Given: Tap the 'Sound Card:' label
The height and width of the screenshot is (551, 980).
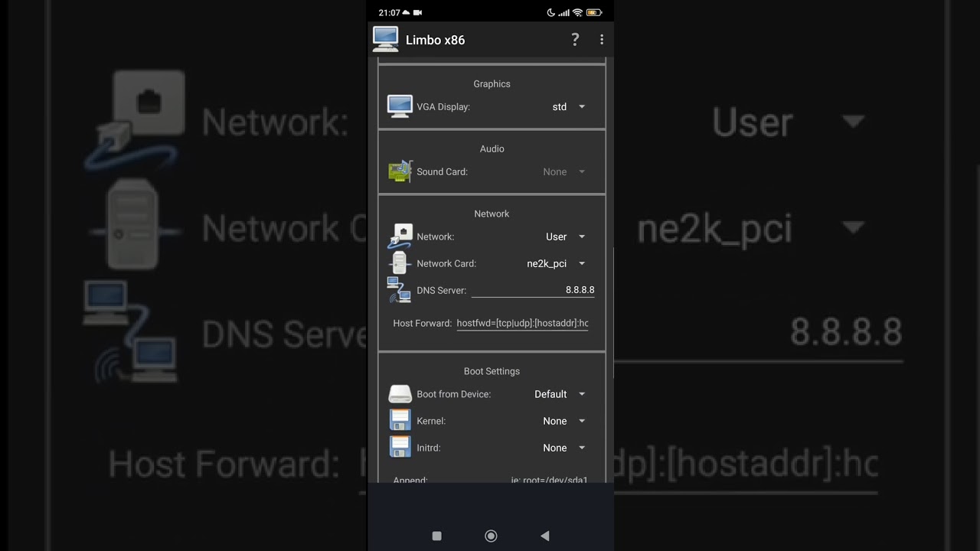Looking at the screenshot, I should pyautogui.click(x=442, y=172).
